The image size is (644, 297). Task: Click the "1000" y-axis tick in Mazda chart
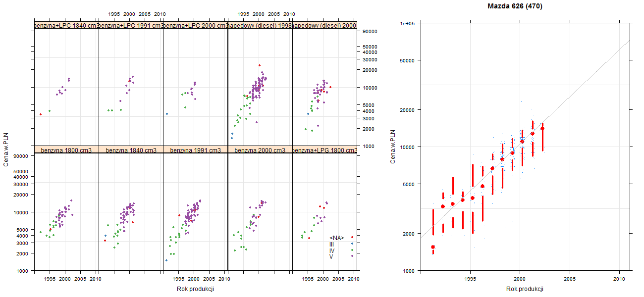click(x=409, y=271)
